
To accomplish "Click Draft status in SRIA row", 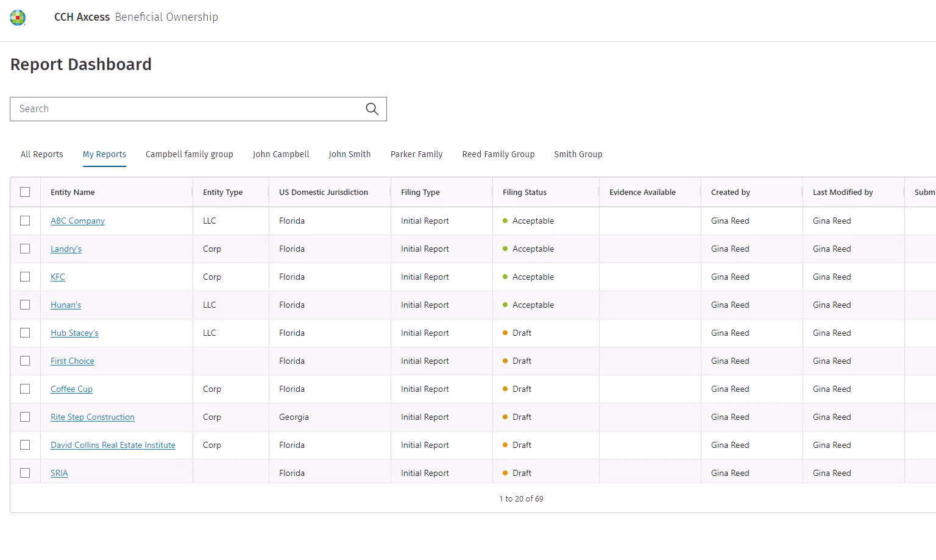I will 522,473.
